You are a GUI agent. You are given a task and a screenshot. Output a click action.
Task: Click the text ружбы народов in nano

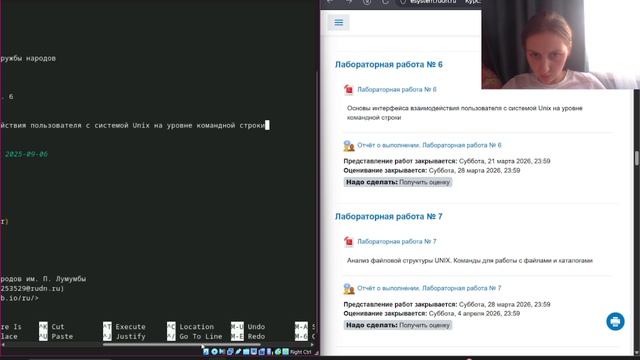coord(28,58)
